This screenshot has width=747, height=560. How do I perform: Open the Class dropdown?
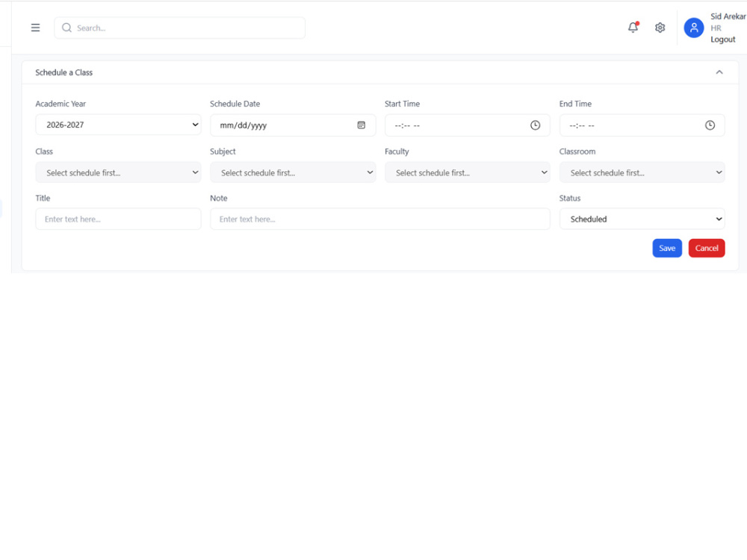[x=118, y=172]
